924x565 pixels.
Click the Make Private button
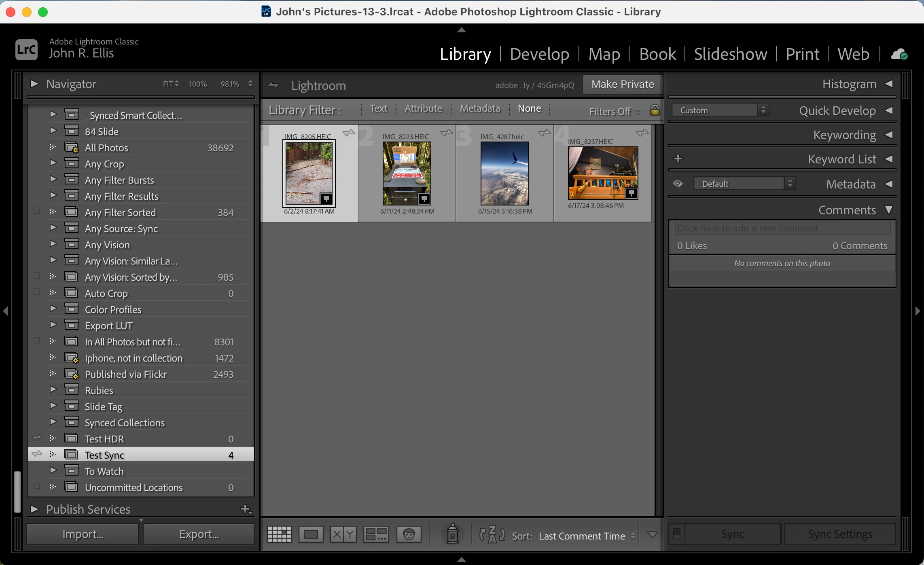[622, 84]
